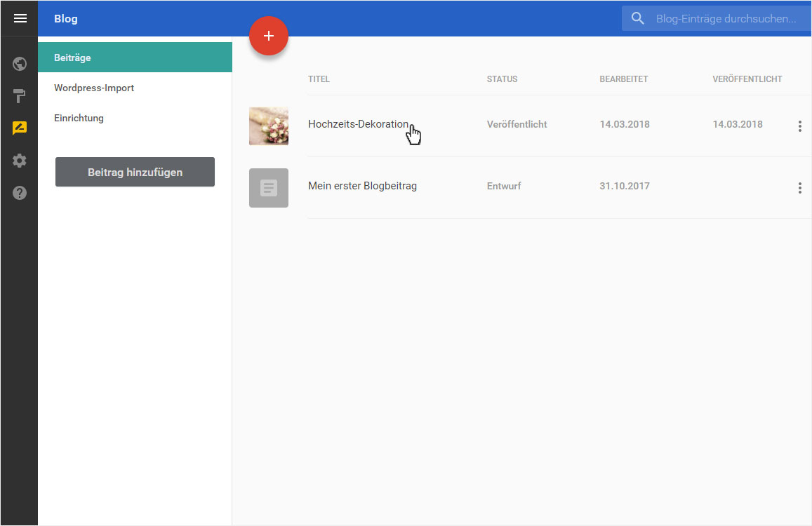Open the help question mark icon
The image size is (812, 526).
[x=20, y=193]
